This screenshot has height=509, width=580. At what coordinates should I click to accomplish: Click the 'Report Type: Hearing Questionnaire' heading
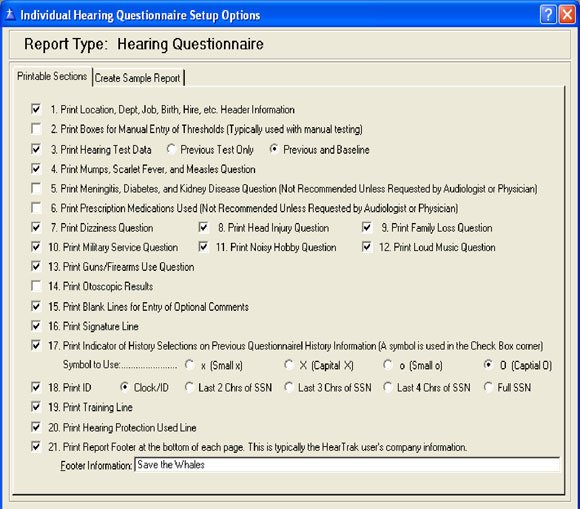(x=144, y=44)
